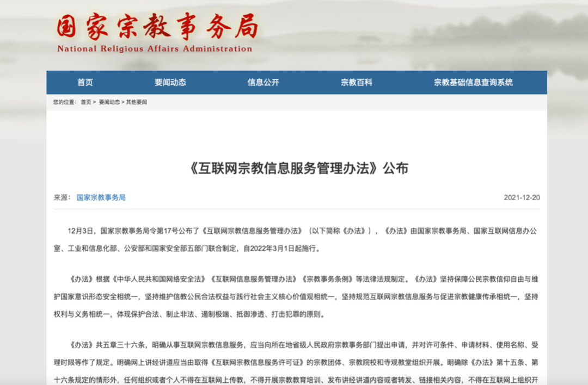Open 宗教基础信息查询系统 from the navigation bar

pyautogui.click(x=473, y=83)
